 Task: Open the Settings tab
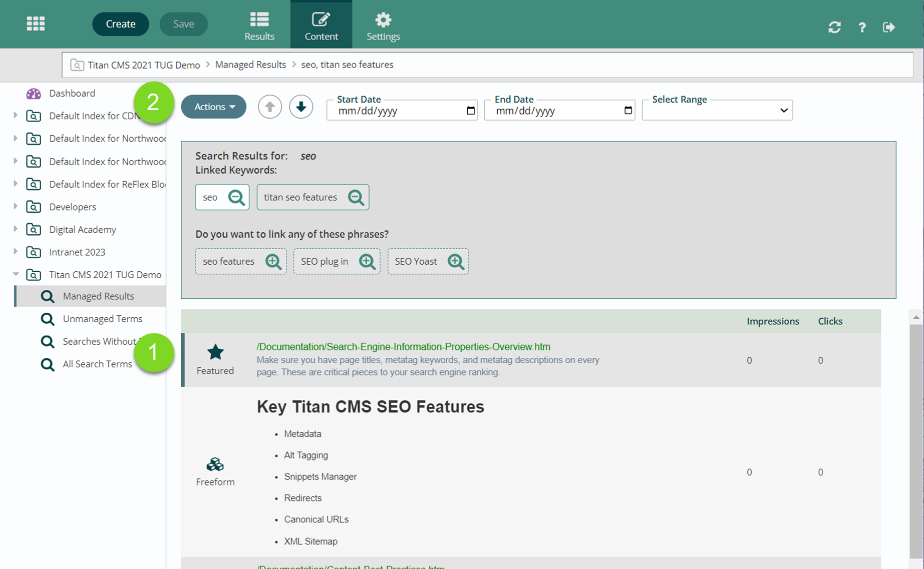(x=383, y=26)
